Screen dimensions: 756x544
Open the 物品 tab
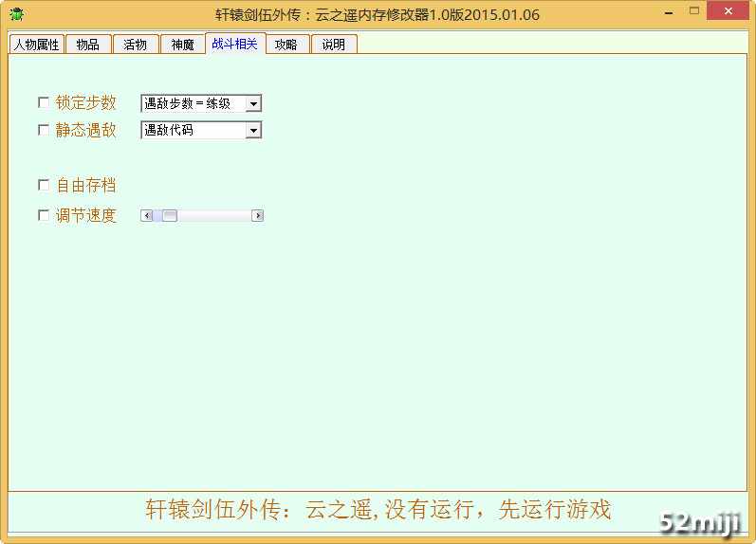(x=88, y=45)
